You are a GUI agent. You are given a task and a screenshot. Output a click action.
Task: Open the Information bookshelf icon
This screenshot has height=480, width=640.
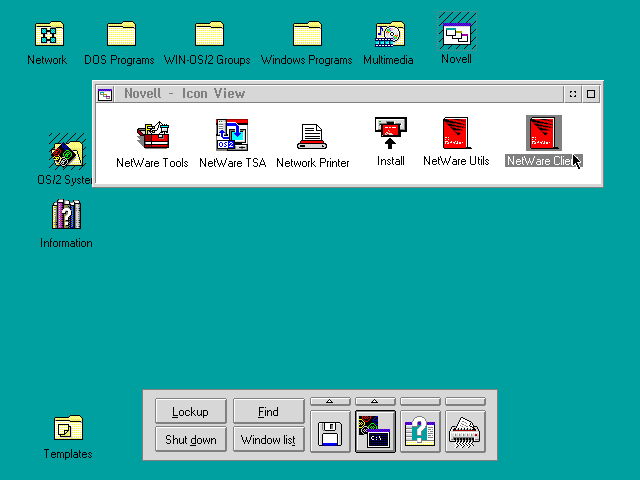pyautogui.click(x=67, y=214)
